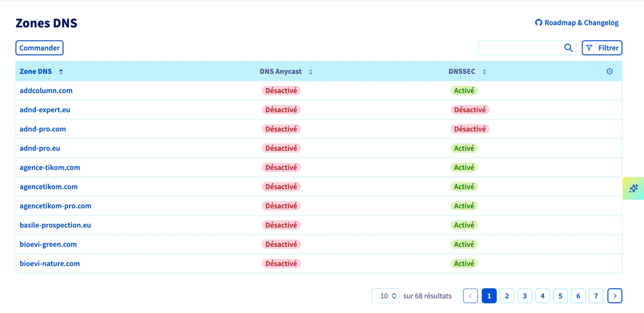Viewport: 644px width, 313px height.
Task: Sort by the DNS Anycast column arrows
Action: click(x=311, y=72)
